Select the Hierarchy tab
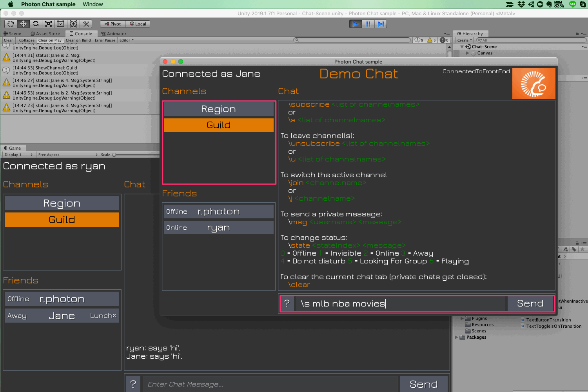588x392 pixels. pyautogui.click(x=470, y=34)
